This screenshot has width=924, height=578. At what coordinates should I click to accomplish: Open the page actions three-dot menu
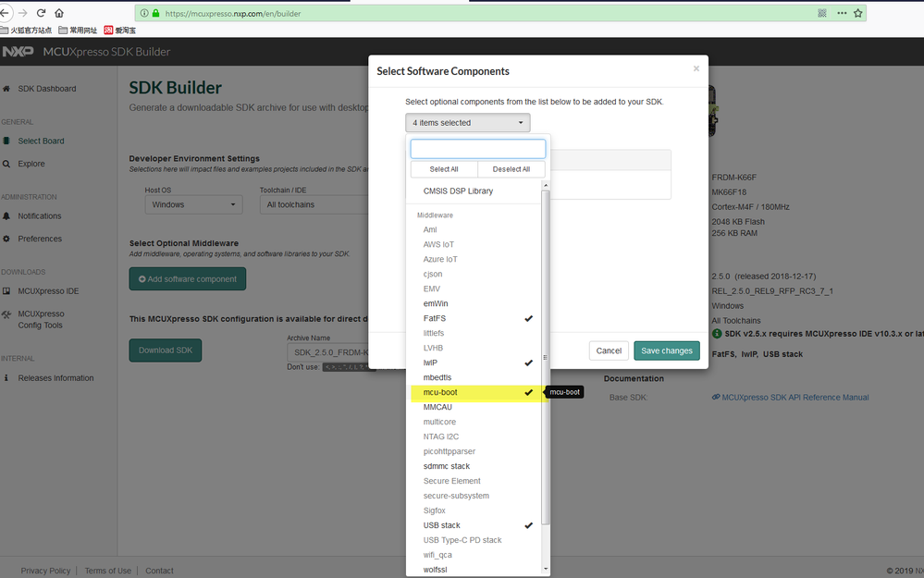click(842, 13)
